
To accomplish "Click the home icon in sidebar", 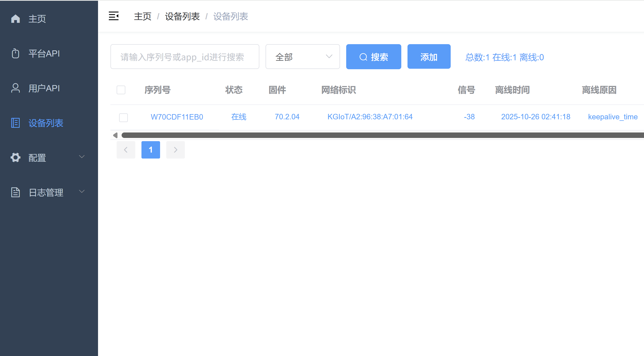I will [15, 19].
